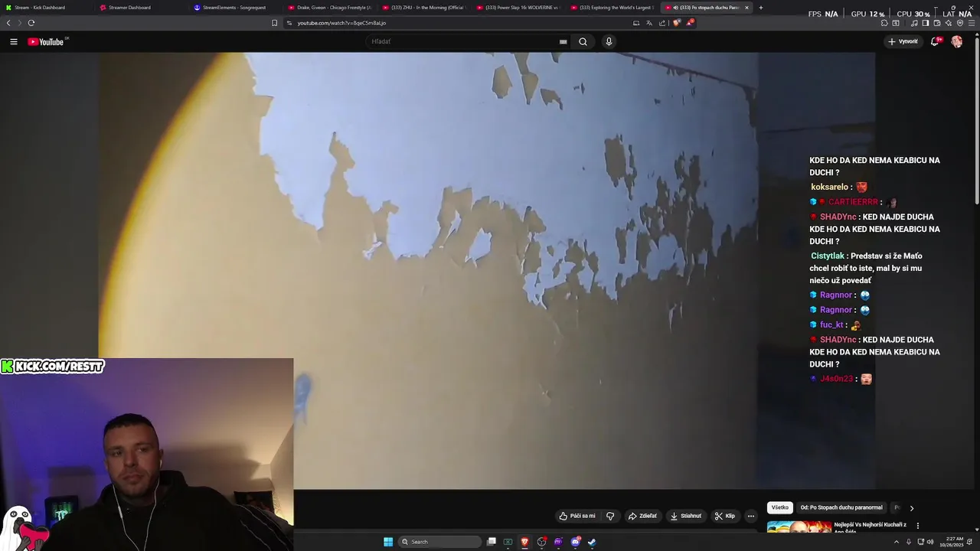Click chat username CARTIEERRR

853,202
